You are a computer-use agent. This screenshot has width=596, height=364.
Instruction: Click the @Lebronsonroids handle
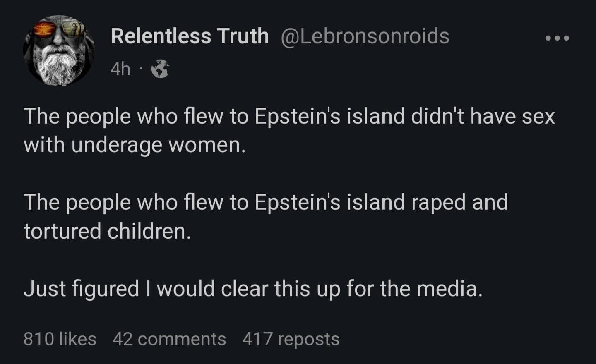(x=365, y=36)
